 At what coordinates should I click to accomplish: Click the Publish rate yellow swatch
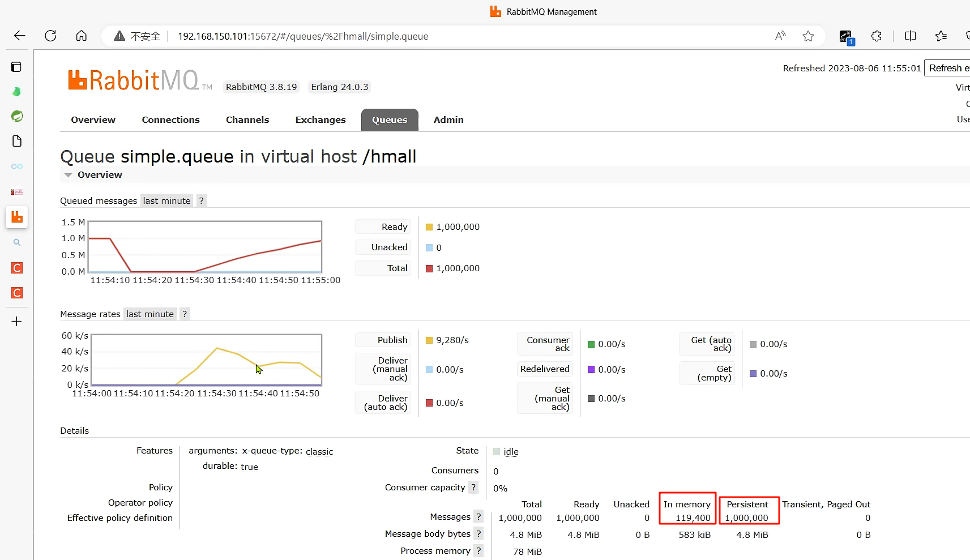point(429,340)
